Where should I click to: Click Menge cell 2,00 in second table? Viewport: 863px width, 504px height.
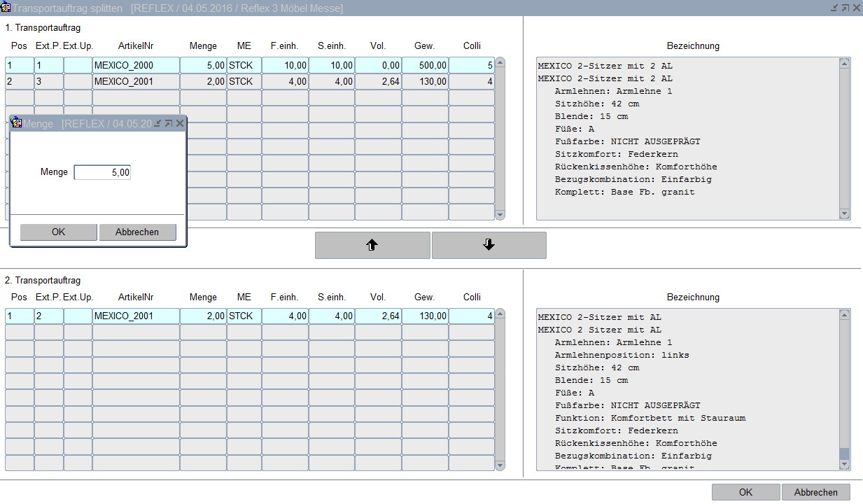pyautogui.click(x=203, y=316)
